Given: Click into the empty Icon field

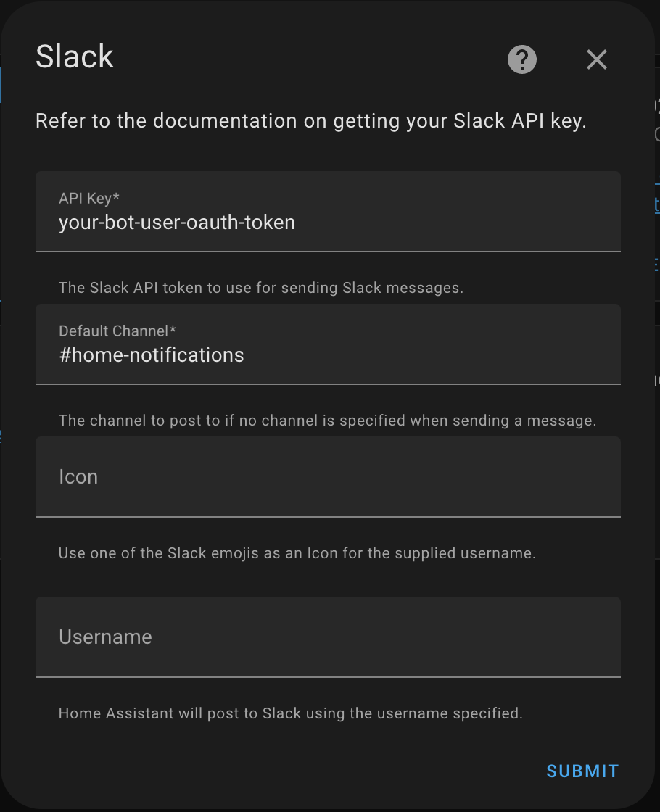Looking at the screenshot, I should [x=328, y=476].
